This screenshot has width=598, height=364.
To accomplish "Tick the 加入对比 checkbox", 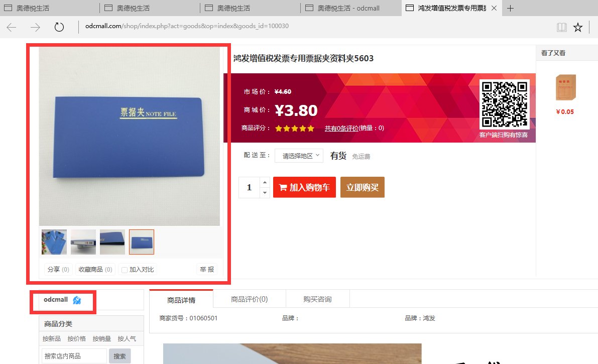I will point(125,270).
